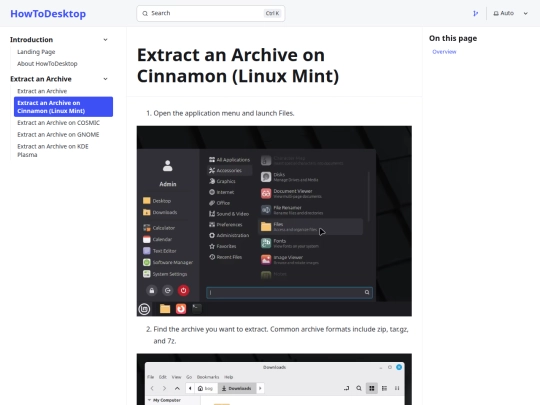The height and width of the screenshot is (405, 540).
Task: Open the Cinnamon application menu screenshot image
Action: pyautogui.click(x=274, y=221)
